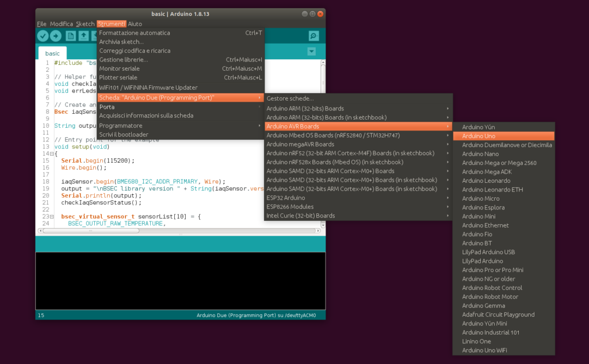Expand Intel Curie (32-bit) Boards
The image size is (589, 364).
pos(358,216)
